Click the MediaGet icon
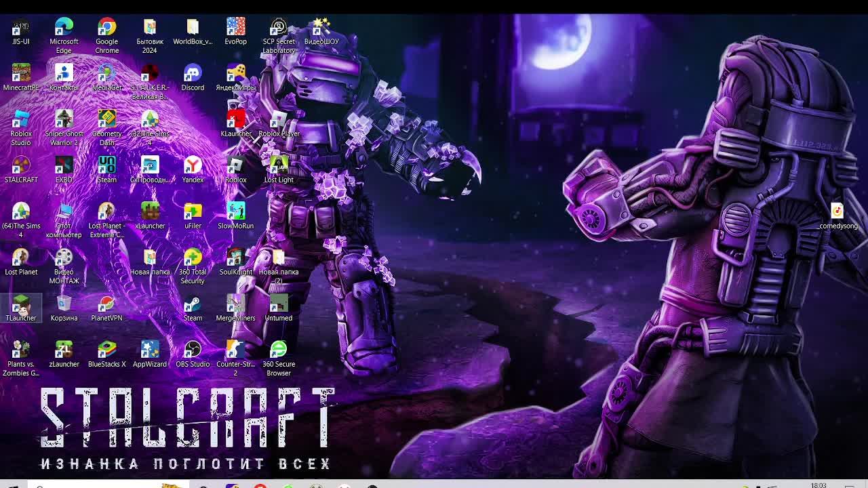 [x=106, y=78]
